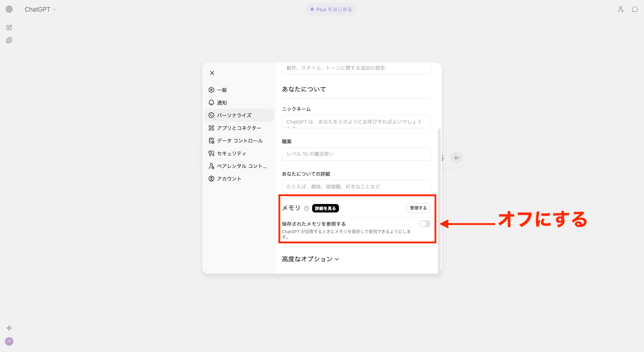Click the 詳細を見る memory badge
This screenshot has height=352, width=644.
tap(325, 208)
